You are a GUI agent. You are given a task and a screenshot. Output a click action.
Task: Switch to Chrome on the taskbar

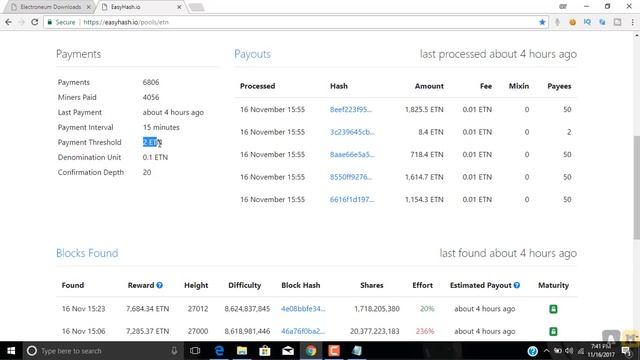tap(311, 351)
